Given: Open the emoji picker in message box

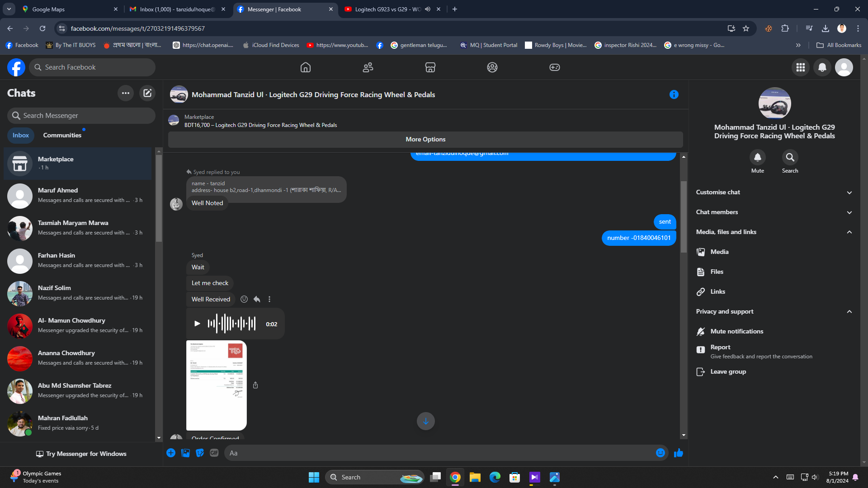Looking at the screenshot, I should tap(660, 453).
